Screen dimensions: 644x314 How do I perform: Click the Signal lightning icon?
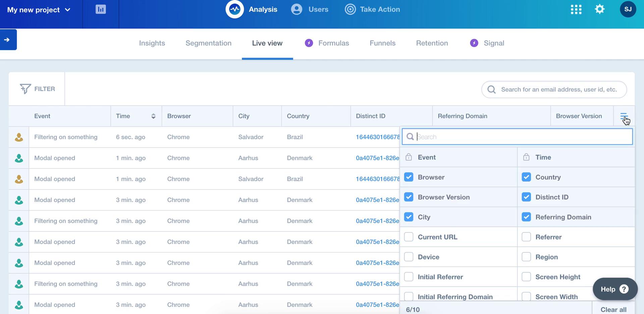point(474,43)
